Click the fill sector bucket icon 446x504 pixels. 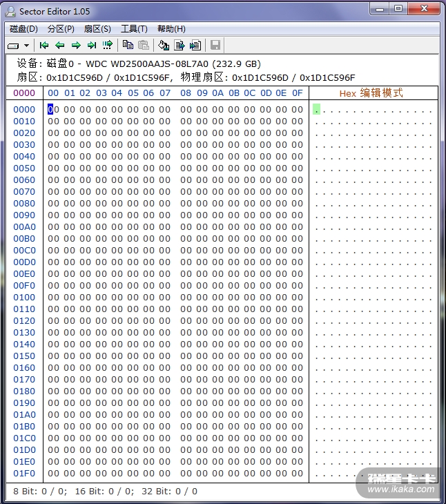click(x=164, y=46)
